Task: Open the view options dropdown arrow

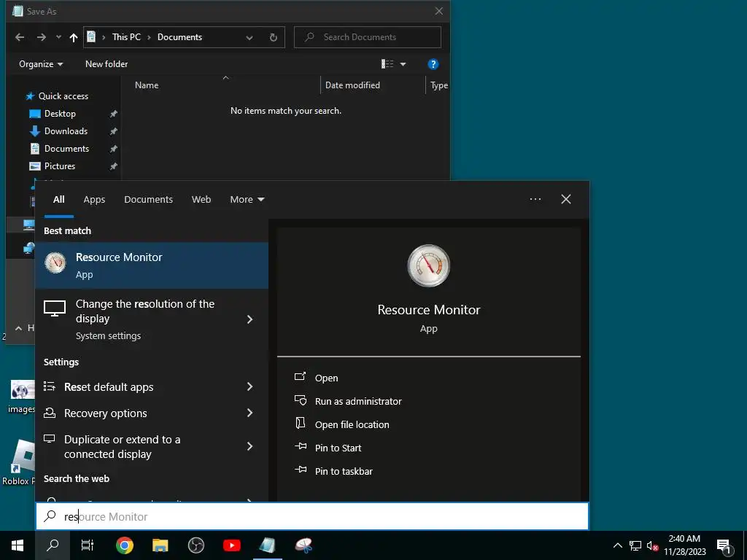Action: point(403,64)
